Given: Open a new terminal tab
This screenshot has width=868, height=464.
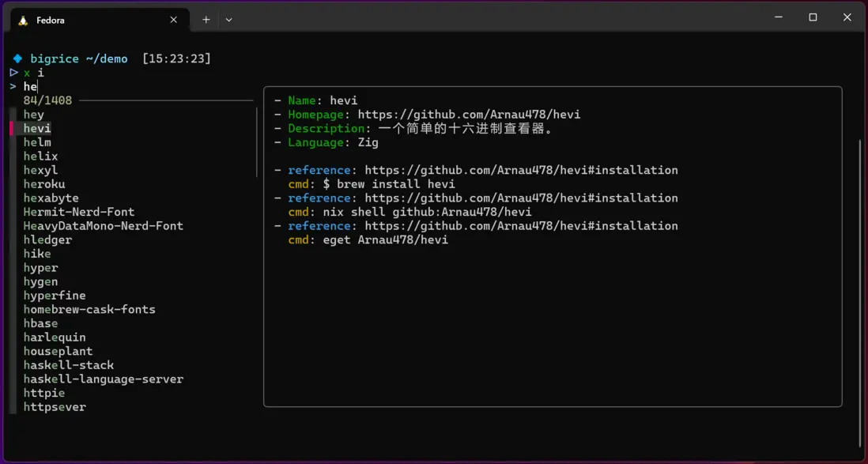Looking at the screenshot, I should (x=206, y=20).
